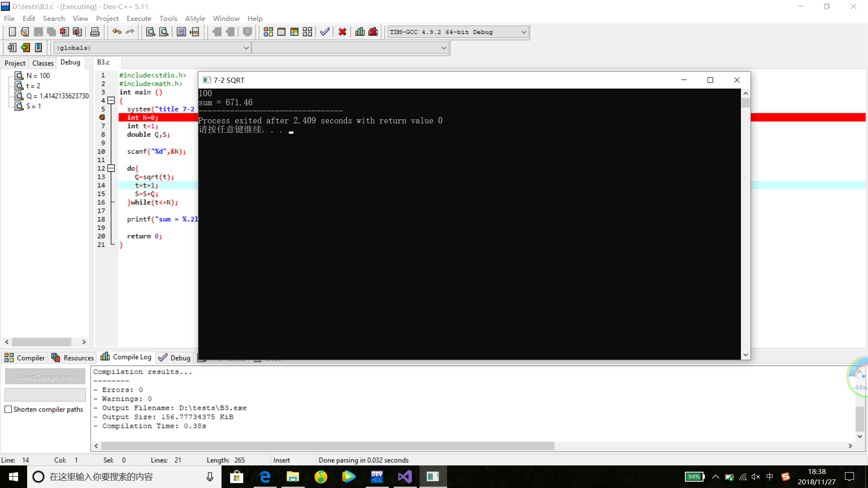Collapse the do-loop fold at line 12
This screenshot has height=488, width=868.
click(x=111, y=169)
